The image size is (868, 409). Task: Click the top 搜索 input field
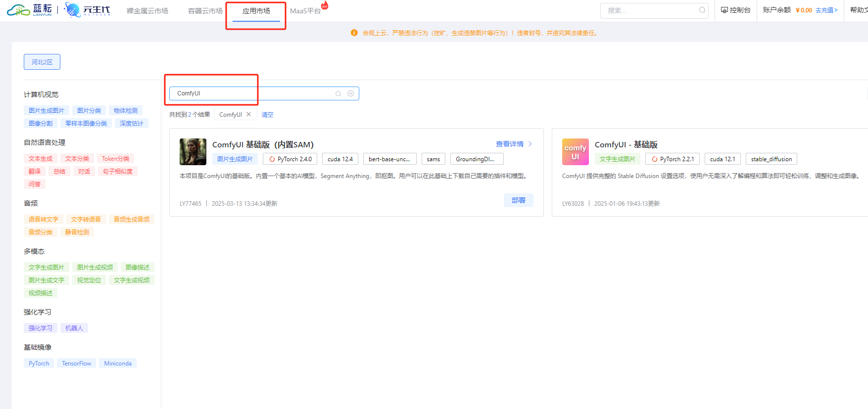point(654,10)
